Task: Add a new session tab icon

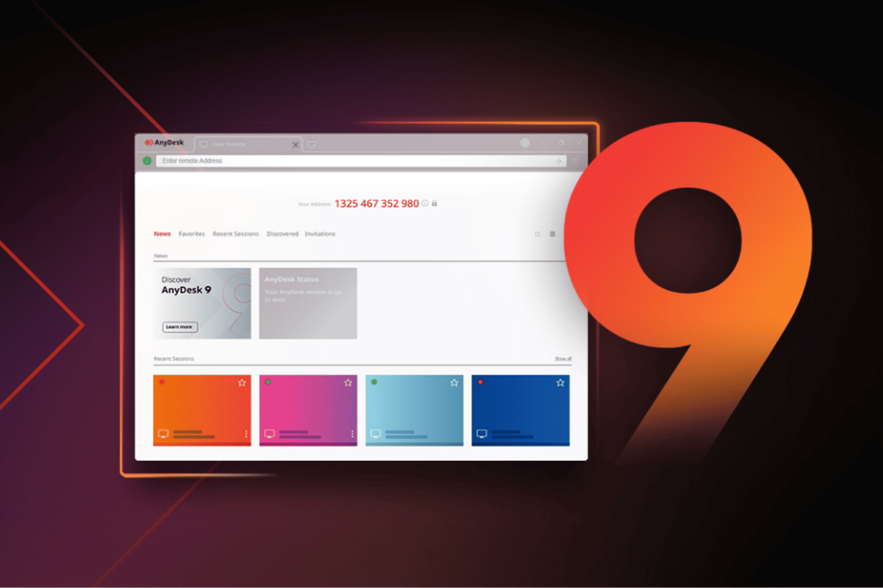Action: point(312,145)
